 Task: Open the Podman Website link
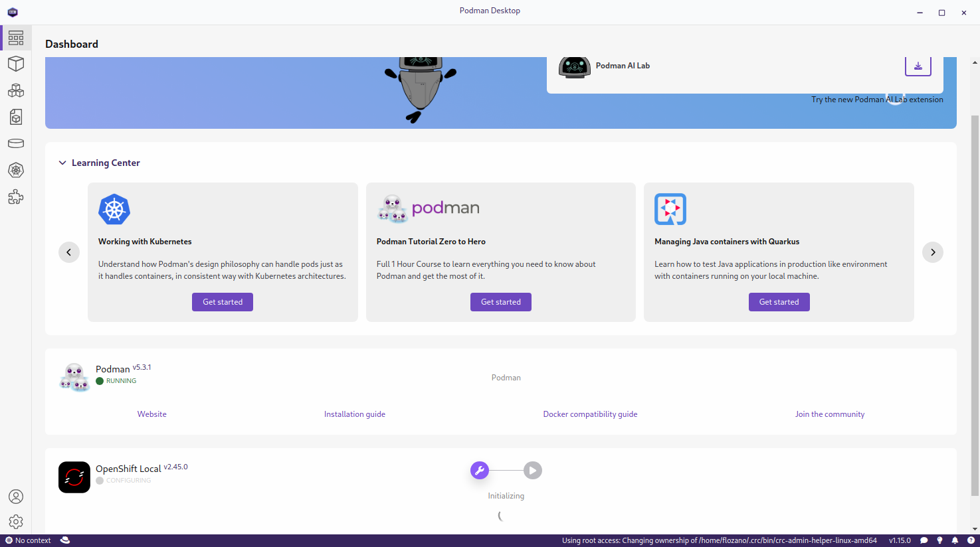[152, 414]
